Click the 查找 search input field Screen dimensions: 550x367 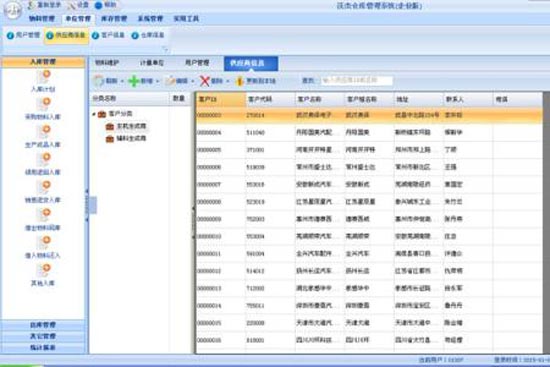356,81
